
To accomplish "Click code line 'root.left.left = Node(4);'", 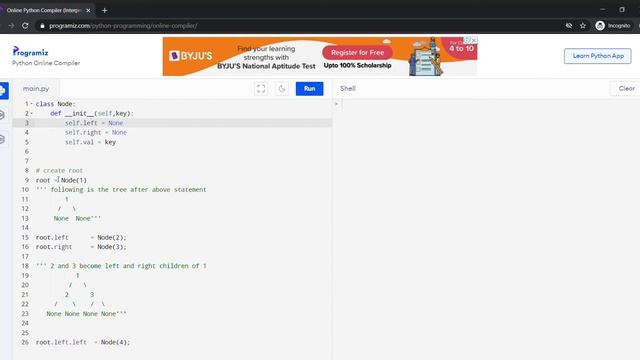I will 83,342.
